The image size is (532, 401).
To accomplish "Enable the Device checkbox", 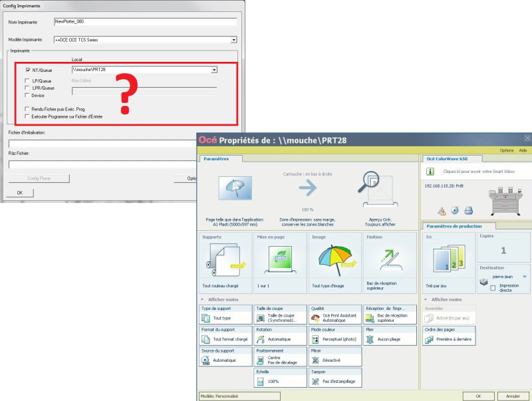I will [27, 95].
